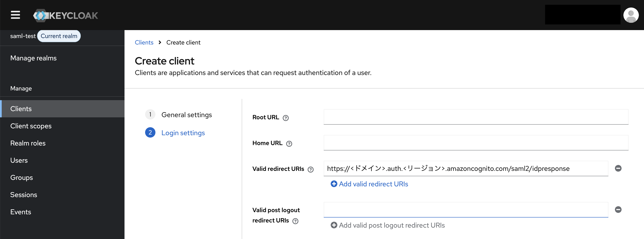
Task: Go to wizard step General settings
Action: (x=187, y=115)
